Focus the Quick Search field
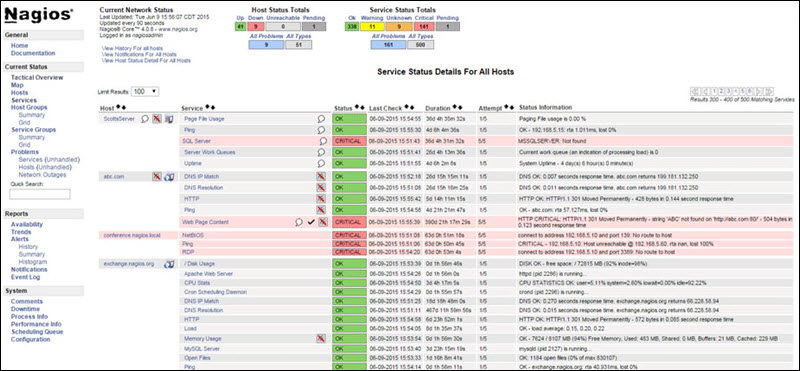 [40, 194]
